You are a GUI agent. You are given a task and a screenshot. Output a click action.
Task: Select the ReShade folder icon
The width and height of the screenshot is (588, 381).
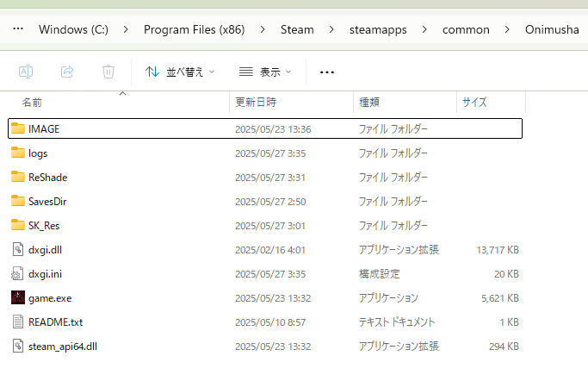pos(17,177)
